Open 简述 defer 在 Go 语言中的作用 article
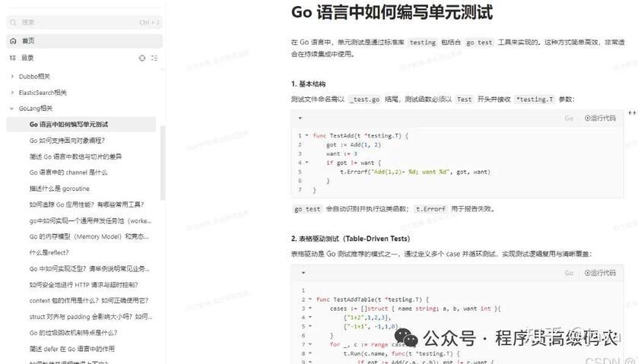Screen dimensions: 638x364 [x=72, y=349]
